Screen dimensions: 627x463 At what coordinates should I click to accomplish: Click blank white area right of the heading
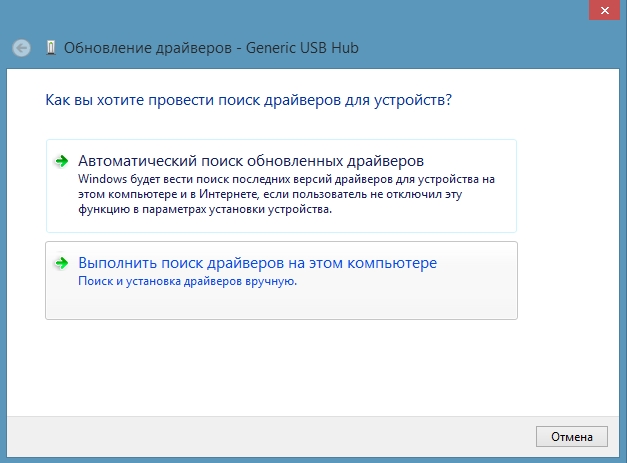(540, 100)
